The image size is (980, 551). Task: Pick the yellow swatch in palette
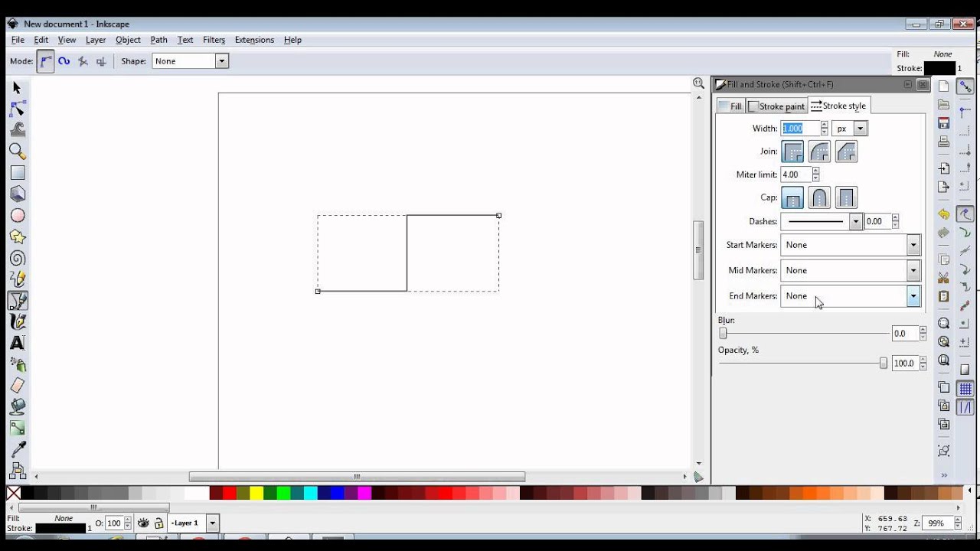pyautogui.click(x=256, y=494)
